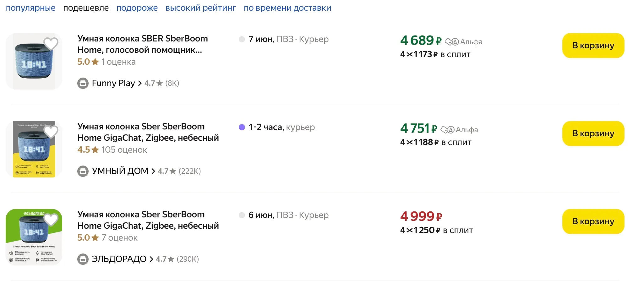Image resolution: width=644 pixels, height=289 pixels.
Task: Click the purple express delivery dot
Action: coord(242,127)
